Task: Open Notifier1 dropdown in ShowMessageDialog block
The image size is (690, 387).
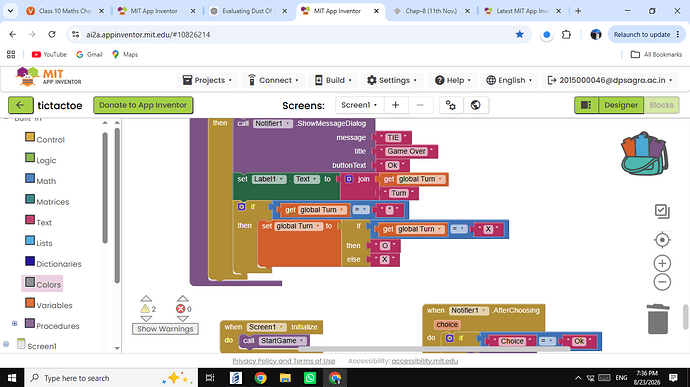Action: click(273, 124)
